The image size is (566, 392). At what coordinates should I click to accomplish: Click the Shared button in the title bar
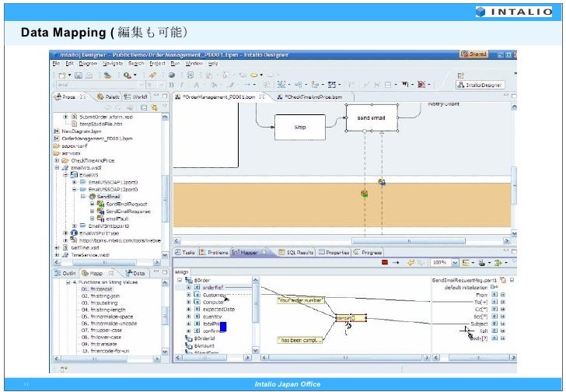click(473, 54)
